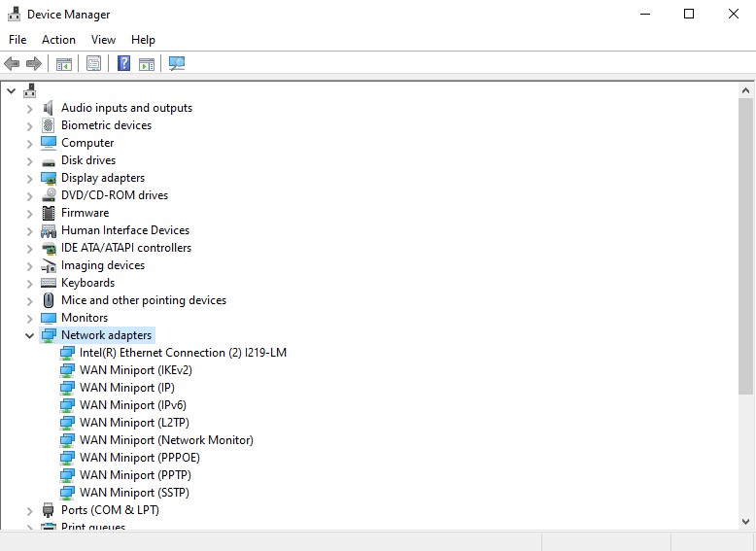Click the Device Manager title bar icon
This screenshot has width=756, height=551.
point(14,14)
